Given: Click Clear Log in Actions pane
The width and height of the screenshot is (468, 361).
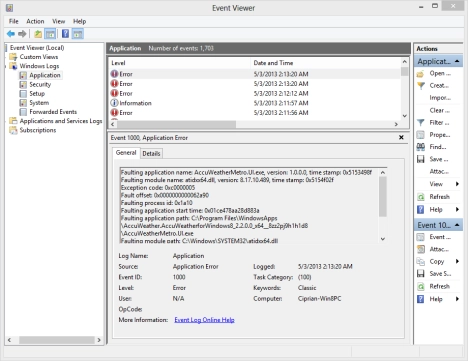Looking at the screenshot, I should coord(440,110).
